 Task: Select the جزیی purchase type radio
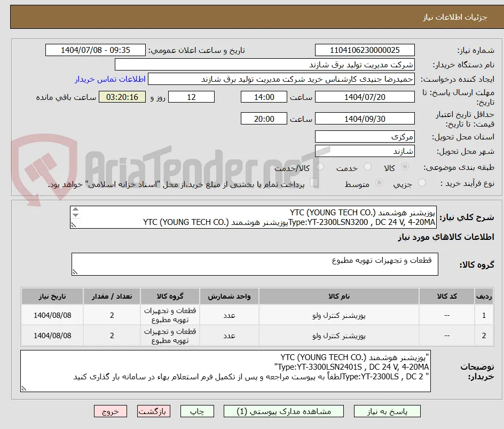[x=422, y=183]
